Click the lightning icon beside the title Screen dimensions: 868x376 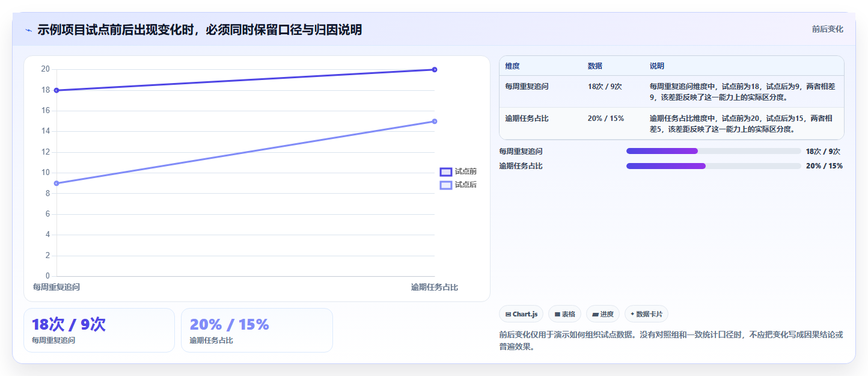click(x=28, y=30)
